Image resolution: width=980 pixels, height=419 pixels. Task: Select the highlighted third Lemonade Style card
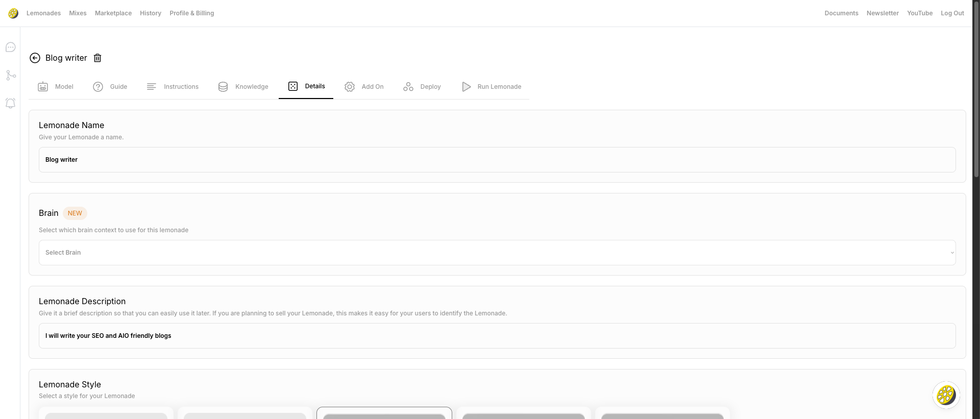384,413
